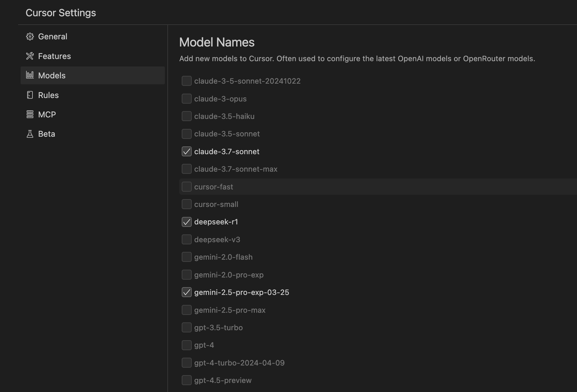The width and height of the screenshot is (577, 392).
Task: Click the Cursor Settings title
Action: 61,13
